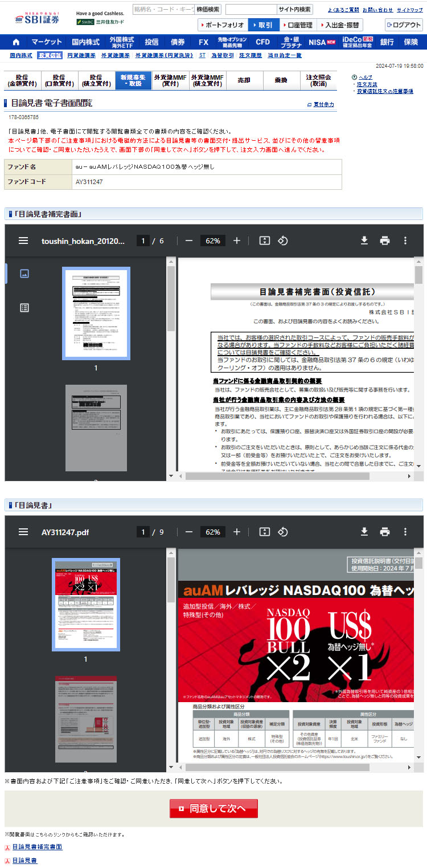The width and height of the screenshot is (427, 868).
Task: Click the stock search keyword input field
Action: [x=163, y=10]
